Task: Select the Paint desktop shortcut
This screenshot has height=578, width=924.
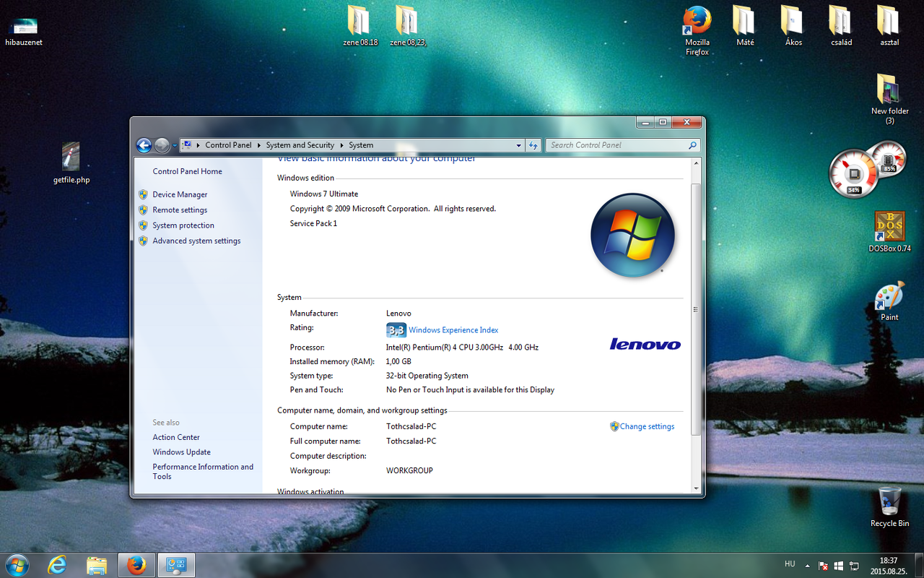Action: 889,302
